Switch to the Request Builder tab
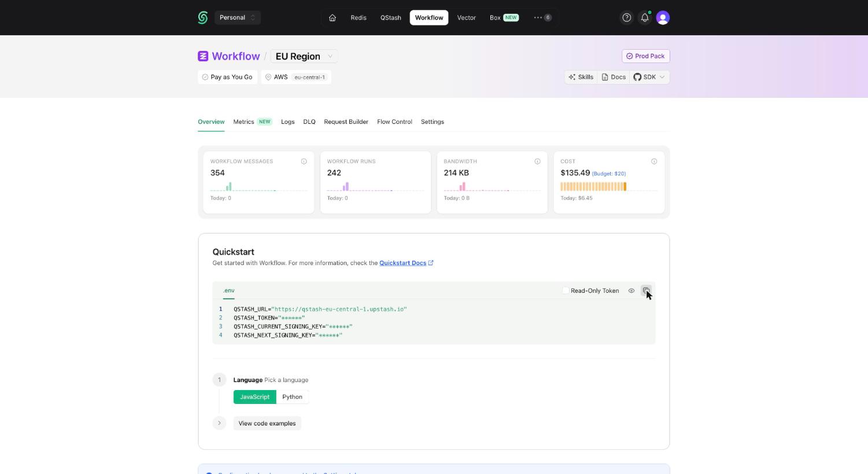Image resolution: width=868 pixels, height=474 pixels. point(346,122)
